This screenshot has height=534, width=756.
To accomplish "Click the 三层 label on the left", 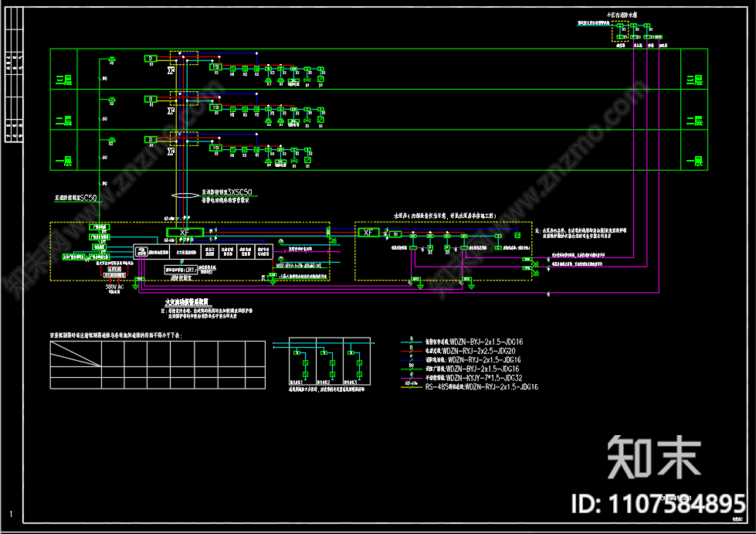I will click(x=65, y=80).
